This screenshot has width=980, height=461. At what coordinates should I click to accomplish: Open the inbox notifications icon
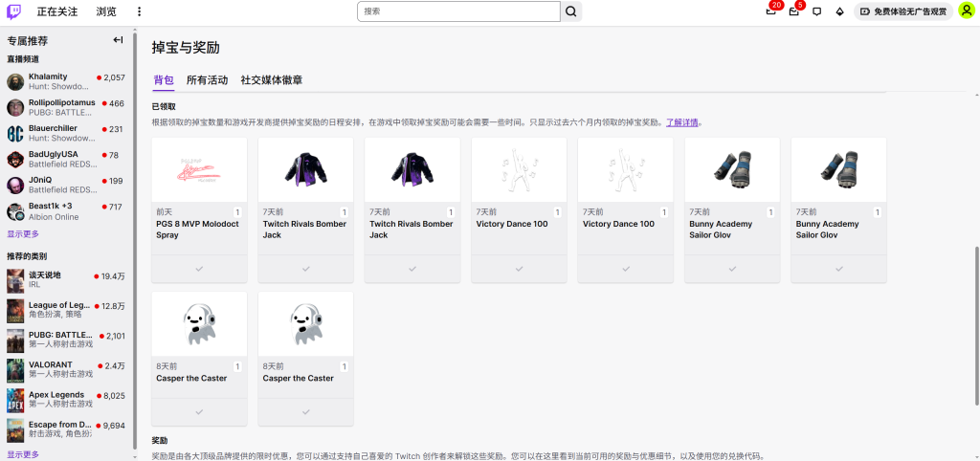(793, 11)
